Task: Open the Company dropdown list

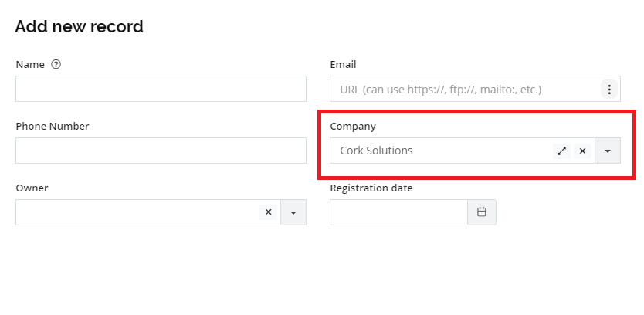Action: coord(608,151)
